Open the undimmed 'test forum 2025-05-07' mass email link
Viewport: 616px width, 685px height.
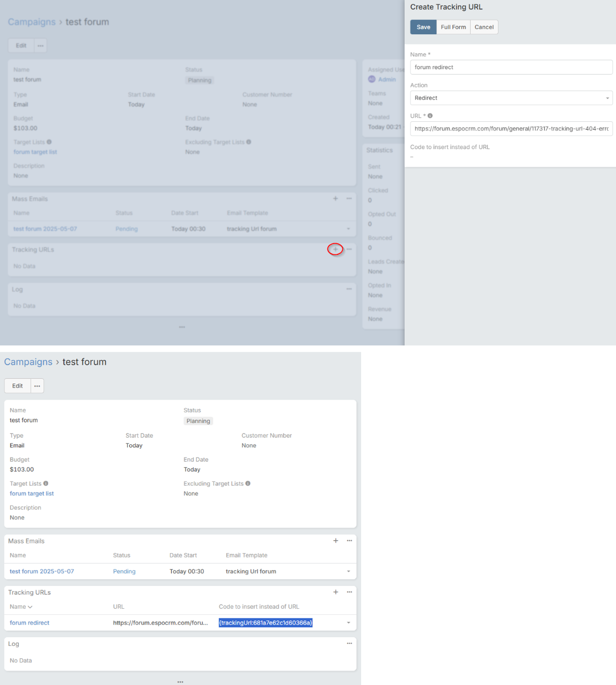pyautogui.click(x=42, y=571)
